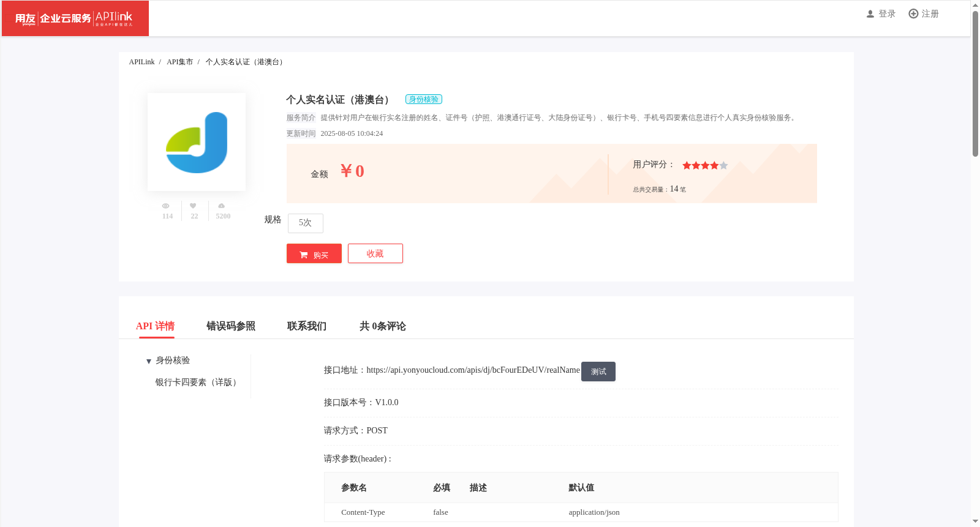Click the login user icon
Viewport: 980px width, 527px height.
[870, 13]
